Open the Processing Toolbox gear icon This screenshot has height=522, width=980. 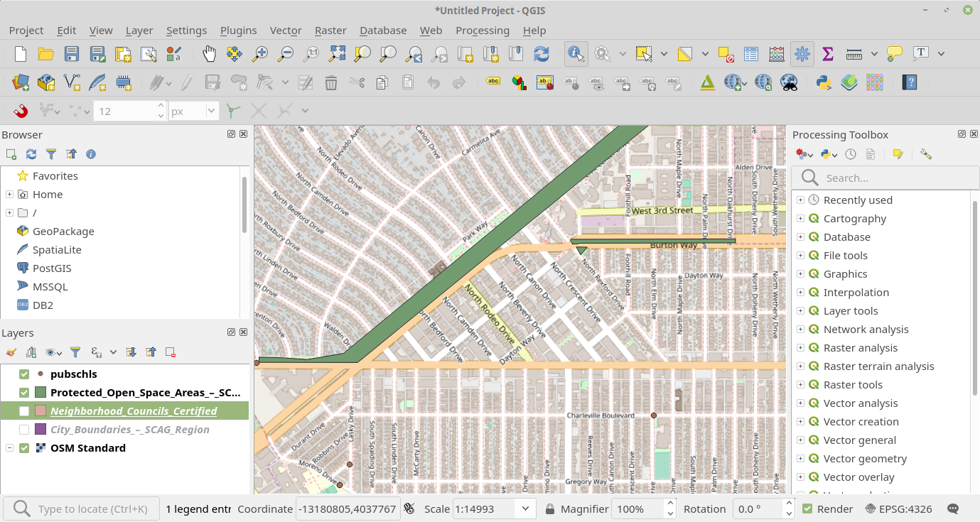click(802, 53)
